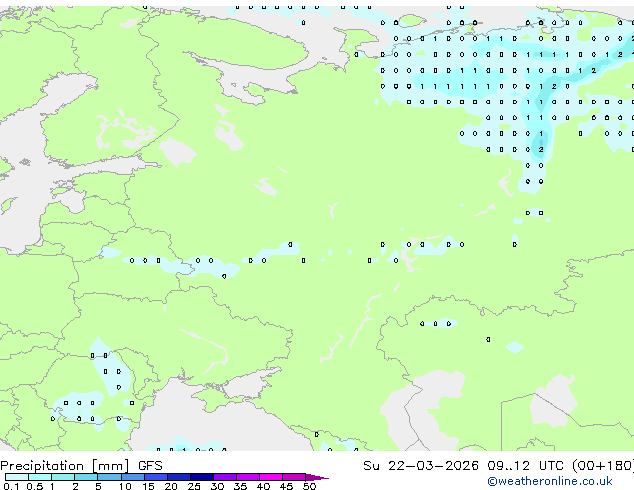
Task: Pick the legend color box between 20 and 25
Action: click(179, 477)
